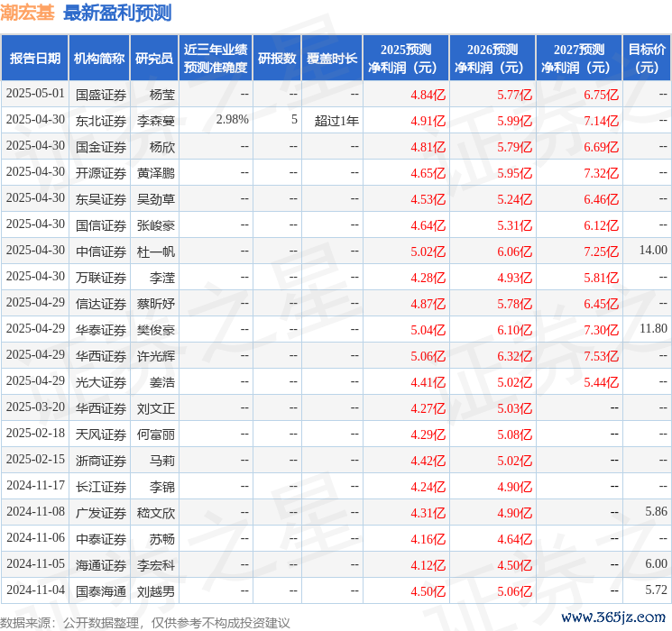Click analyst name 李森蔓
The image size is (672, 631).
[x=155, y=120]
